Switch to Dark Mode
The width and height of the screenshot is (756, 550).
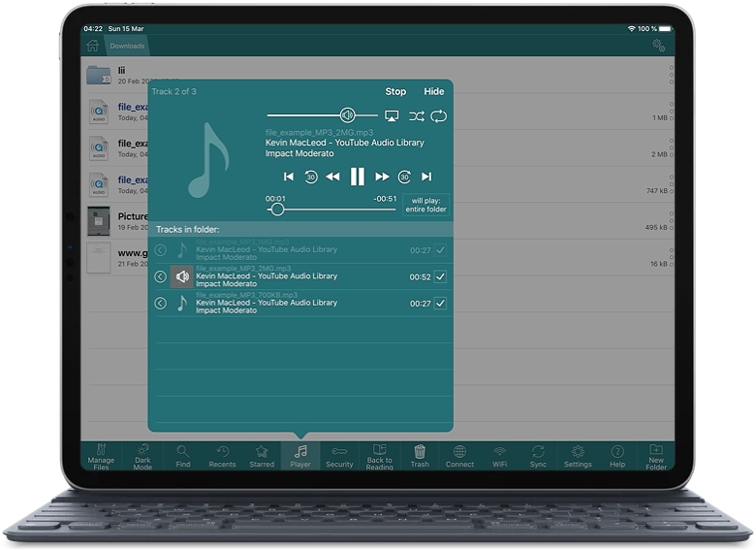[142, 456]
